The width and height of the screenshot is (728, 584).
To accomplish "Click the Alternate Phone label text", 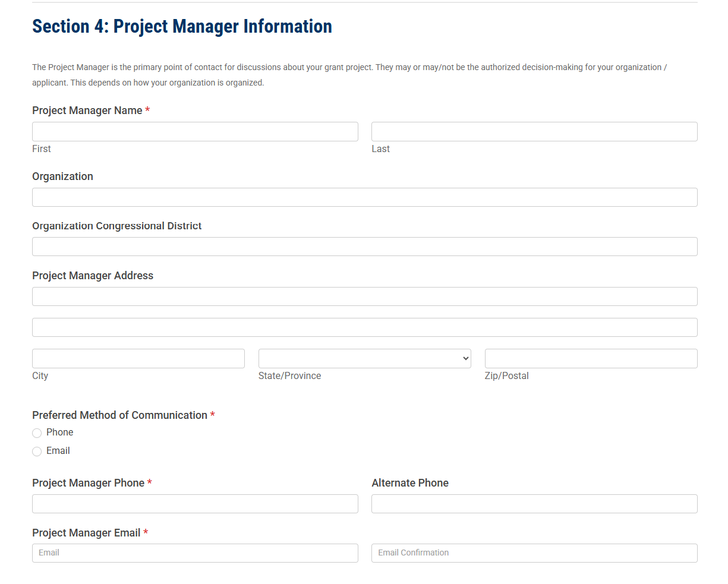I will pos(409,483).
